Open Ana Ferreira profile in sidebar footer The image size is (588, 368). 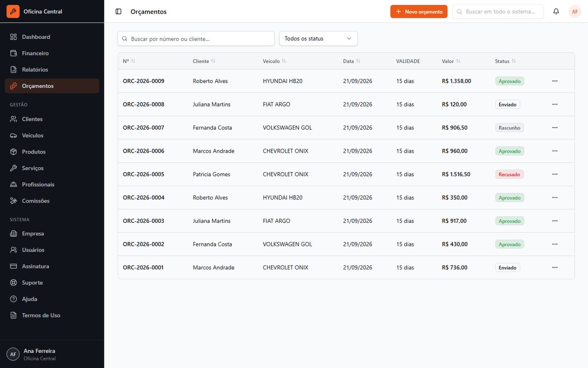coord(52,354)
